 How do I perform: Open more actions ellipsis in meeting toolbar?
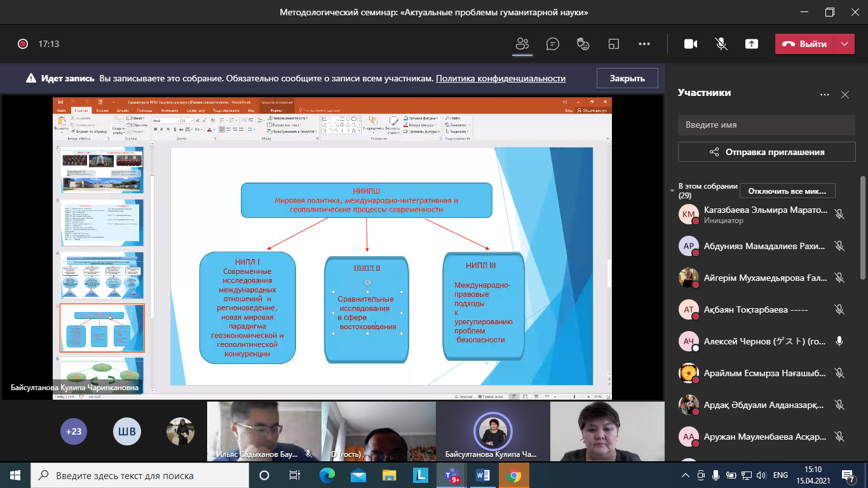(x=644, y=44)
